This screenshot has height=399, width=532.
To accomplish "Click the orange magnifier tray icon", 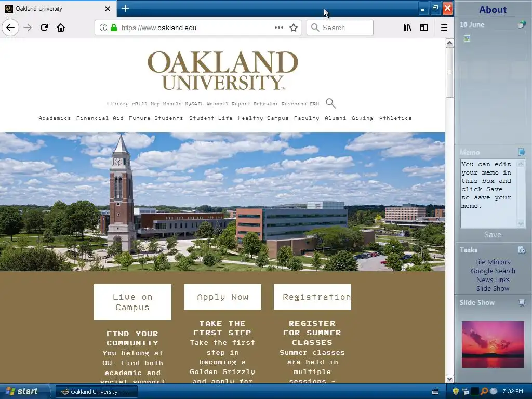I will pos(484,391).
